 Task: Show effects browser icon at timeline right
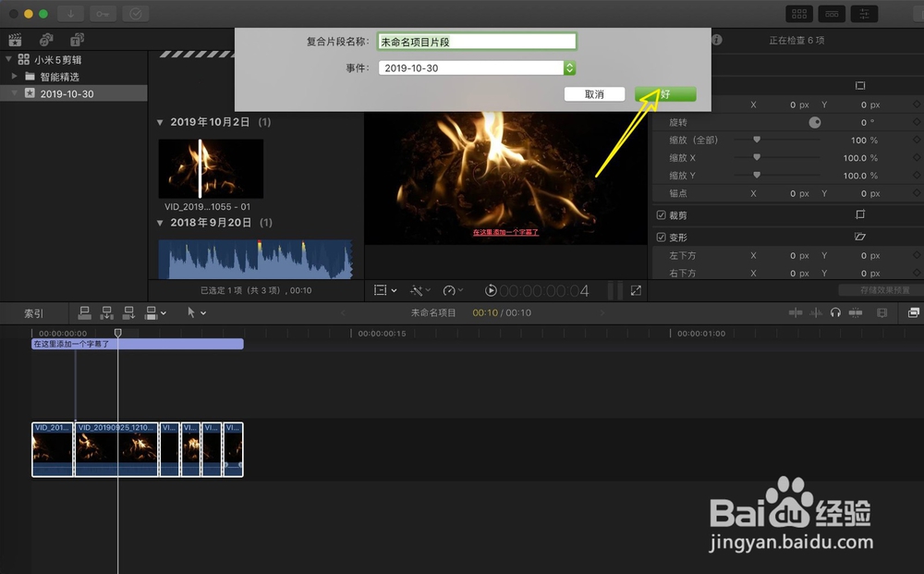914,312
